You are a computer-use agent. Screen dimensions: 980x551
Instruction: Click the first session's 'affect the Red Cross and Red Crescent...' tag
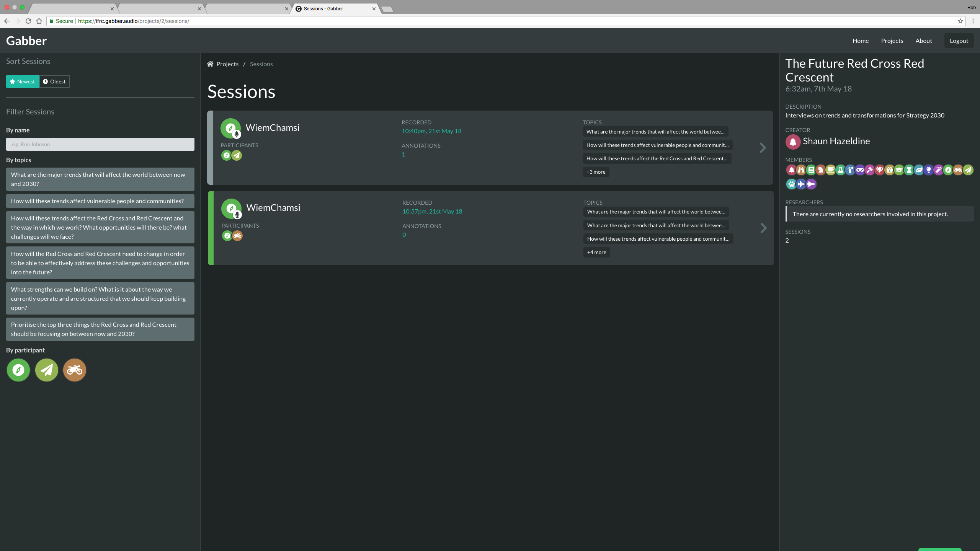point(657,158)
